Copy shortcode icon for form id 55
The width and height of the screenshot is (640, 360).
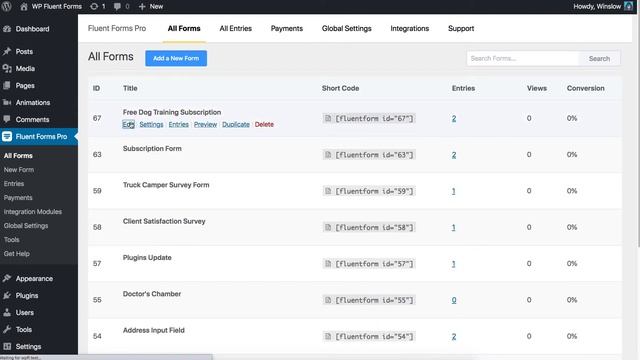pos(328,300)
